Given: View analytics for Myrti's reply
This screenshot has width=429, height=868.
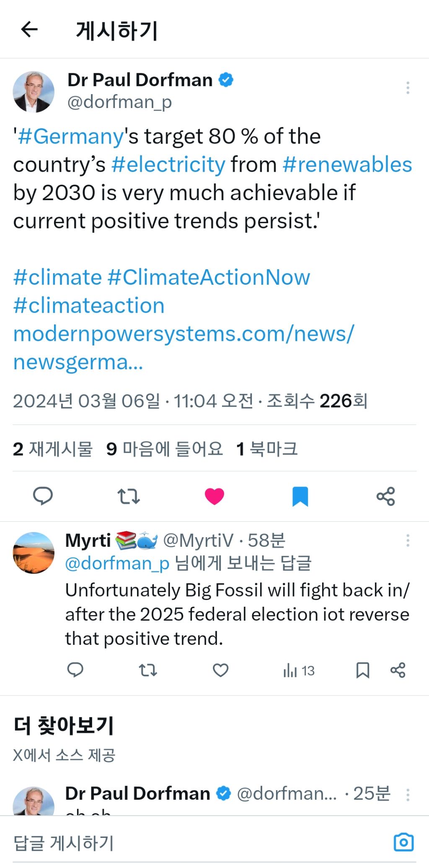Looking at the screenshot, I should pos(299,671).
